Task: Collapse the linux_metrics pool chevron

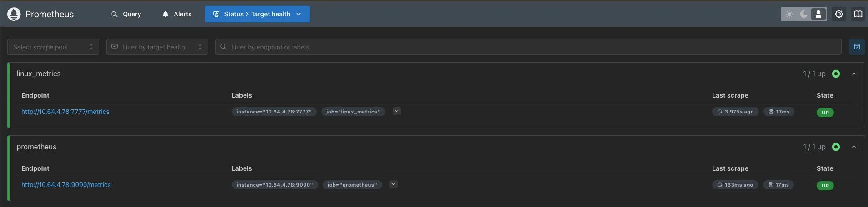Action: tap(854, 74)
